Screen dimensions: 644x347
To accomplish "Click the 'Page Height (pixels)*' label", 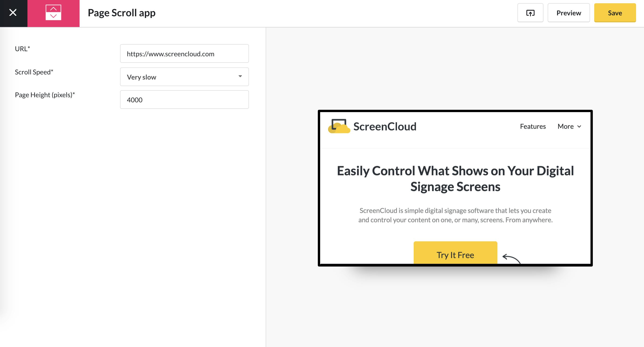I will coord(45,95).
